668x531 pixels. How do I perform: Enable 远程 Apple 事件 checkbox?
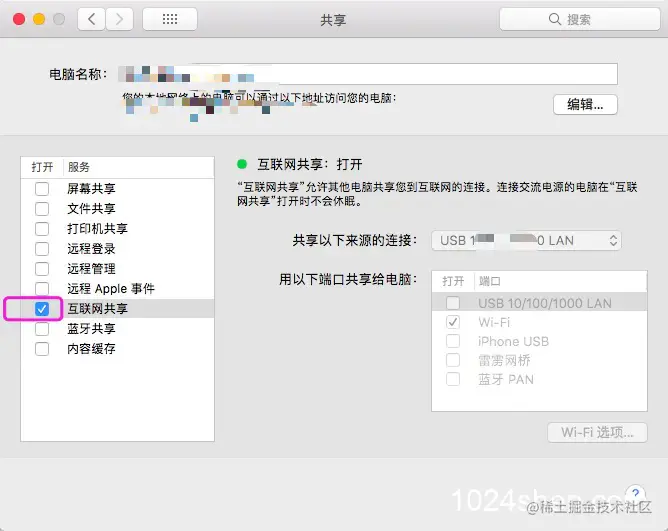(42, 289)
